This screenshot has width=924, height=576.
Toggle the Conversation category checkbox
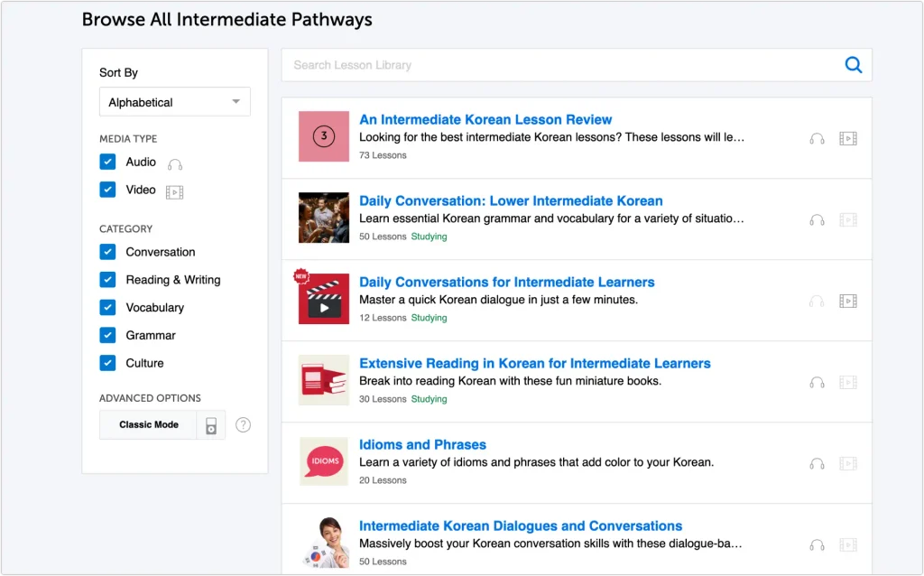[x=108, y=252]
